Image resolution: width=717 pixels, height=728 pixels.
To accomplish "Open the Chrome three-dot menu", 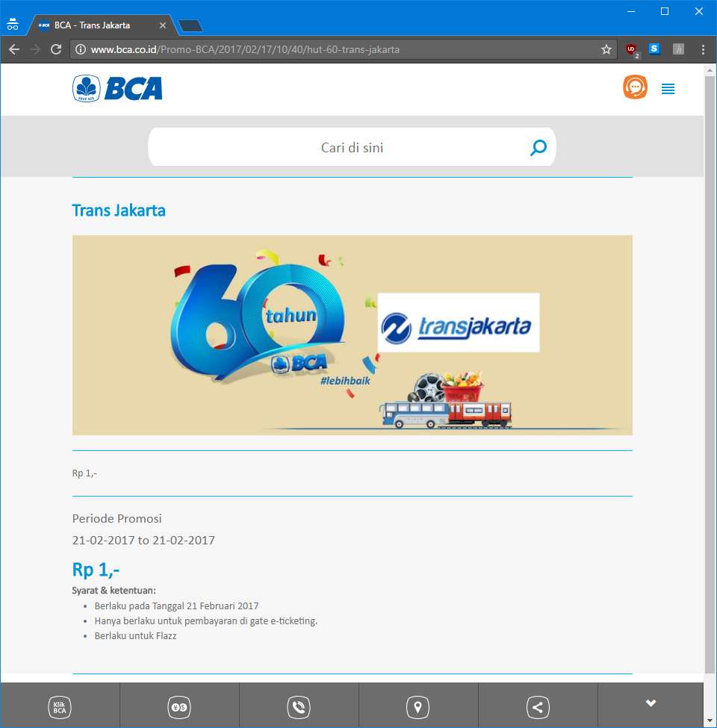I will tap(703, 49).
